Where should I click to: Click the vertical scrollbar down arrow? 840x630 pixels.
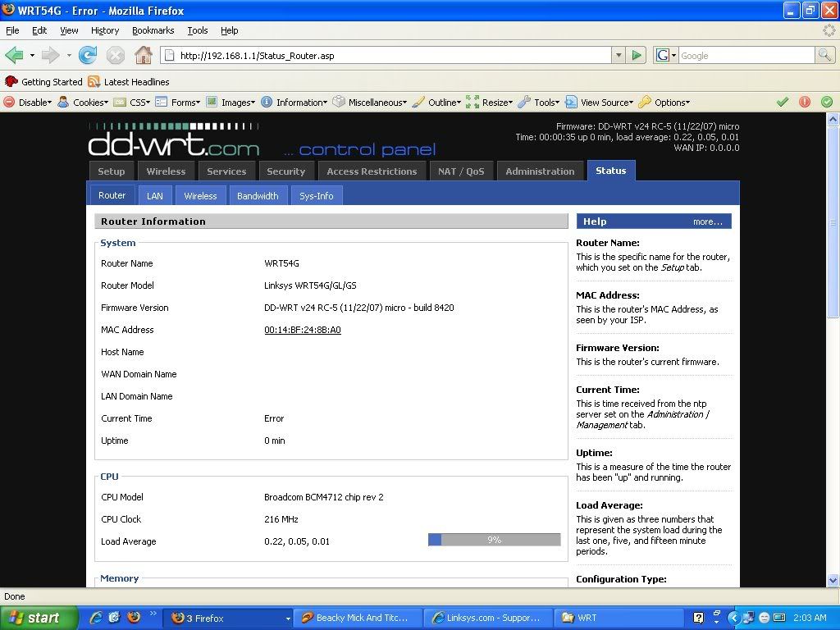coord(833,580)
